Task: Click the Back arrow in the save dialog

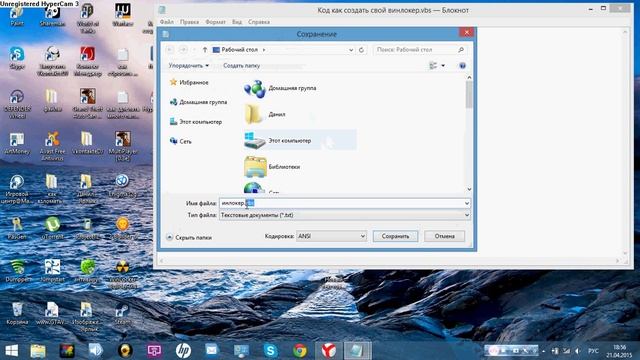Action: [170, 49]
